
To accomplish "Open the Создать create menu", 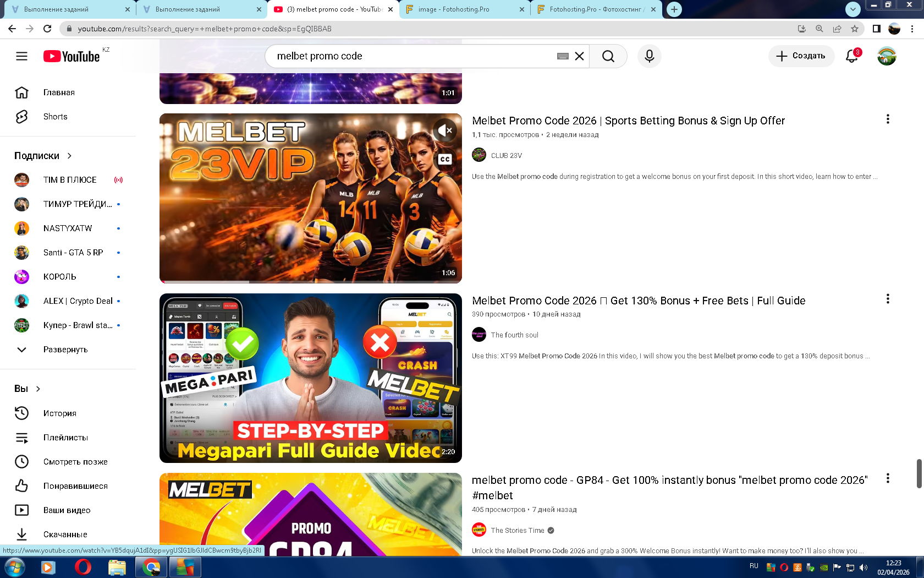I will point(801,56).
